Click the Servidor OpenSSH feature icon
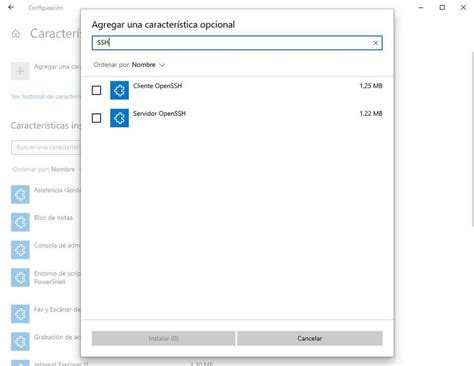474x366 pixels. pos(119,118)
